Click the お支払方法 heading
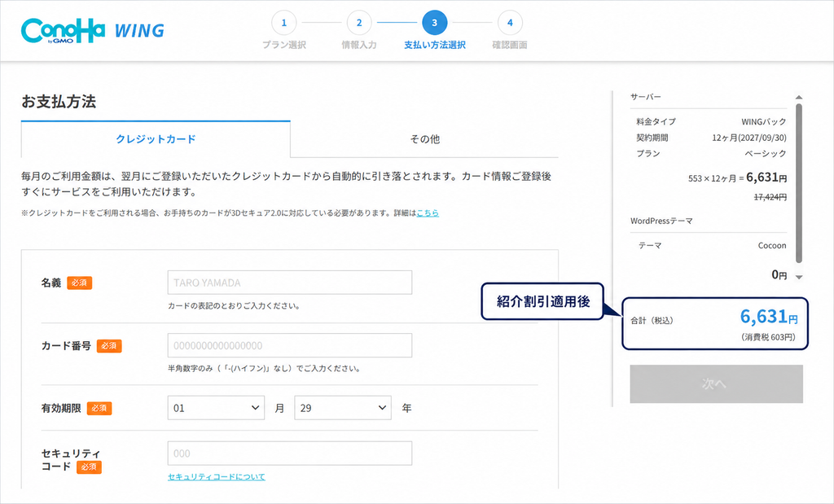 pos(59,102)
